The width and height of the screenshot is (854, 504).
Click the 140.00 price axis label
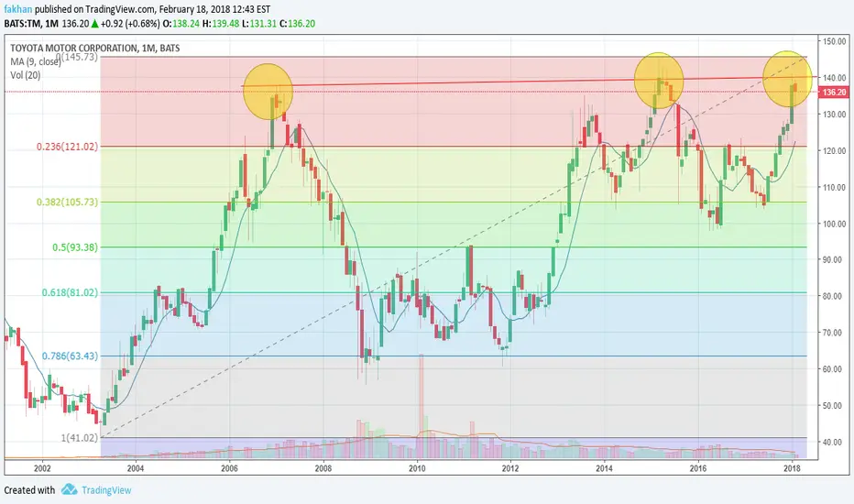[835, 78]
